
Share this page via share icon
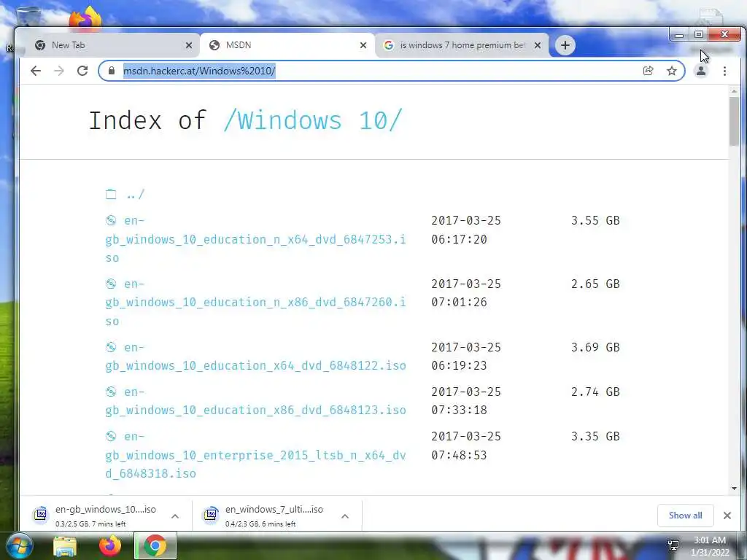(x=648, y=71)
